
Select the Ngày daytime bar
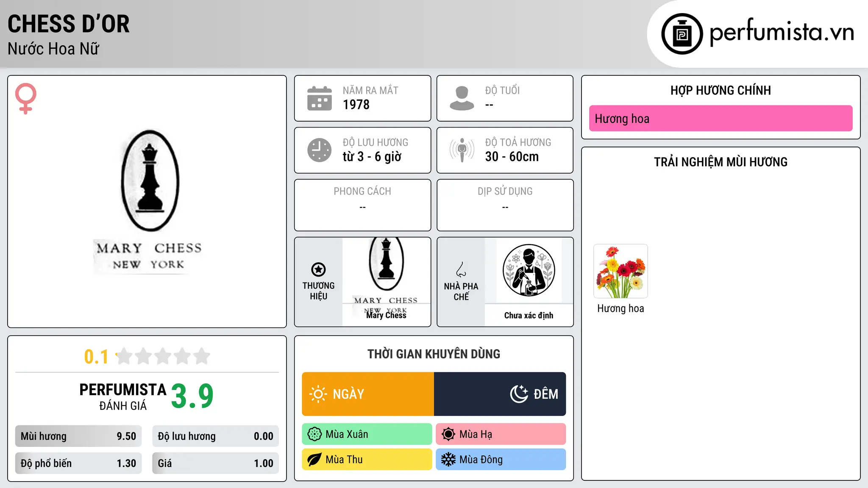pos(368,394)
